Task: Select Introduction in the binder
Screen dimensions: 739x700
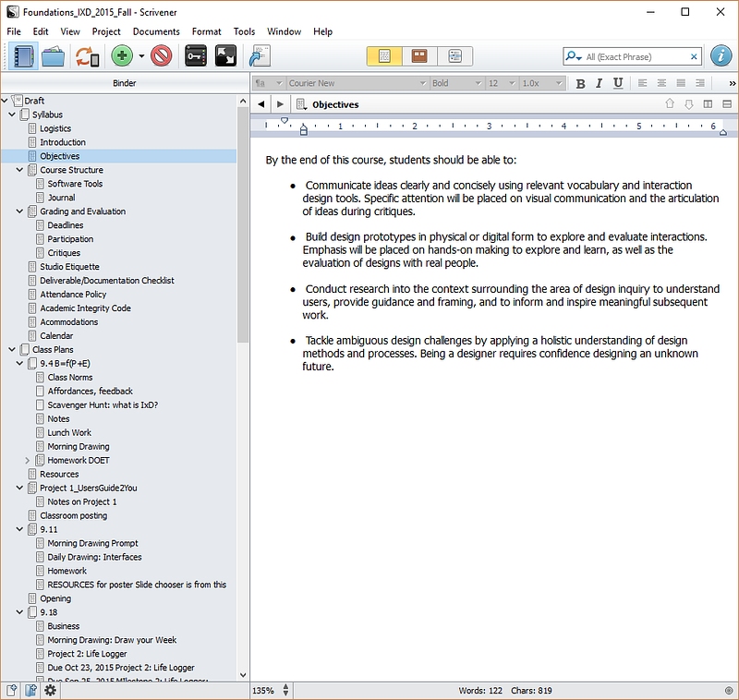Action: tap(63, 142)
